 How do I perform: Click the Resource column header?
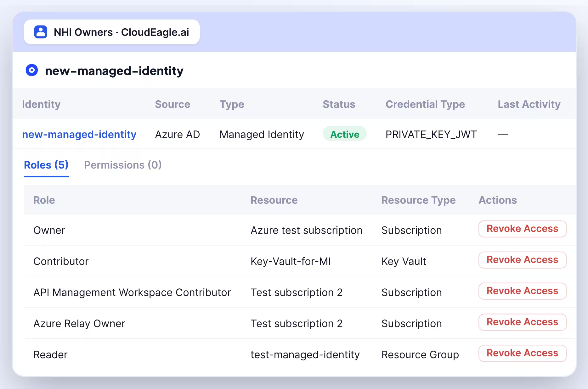(274, 200)
